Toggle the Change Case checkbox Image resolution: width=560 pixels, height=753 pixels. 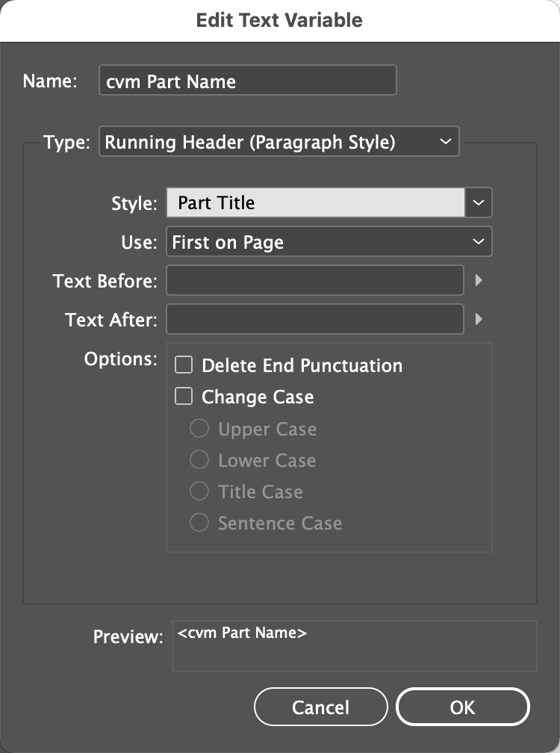coord(184,397)
